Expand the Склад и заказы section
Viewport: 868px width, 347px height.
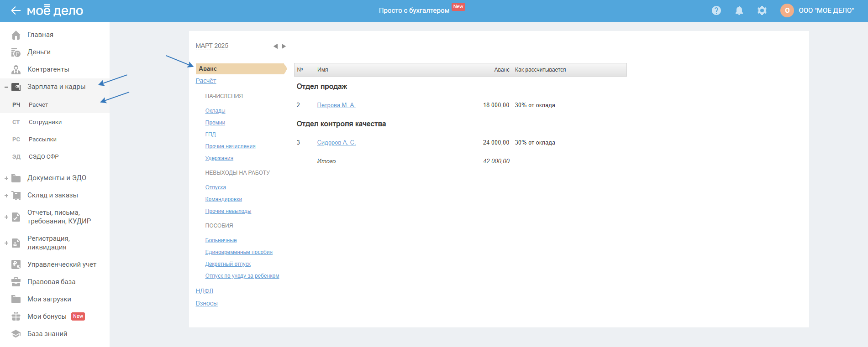pyautogui.click(x=6, y=196)
